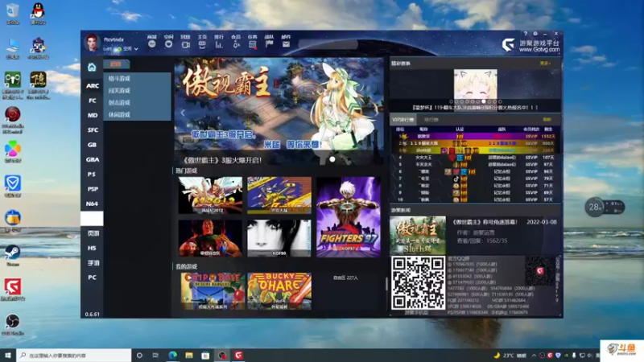Select the H5 entry in sidebar
This screenshot has height=362, width=644.
93,249
